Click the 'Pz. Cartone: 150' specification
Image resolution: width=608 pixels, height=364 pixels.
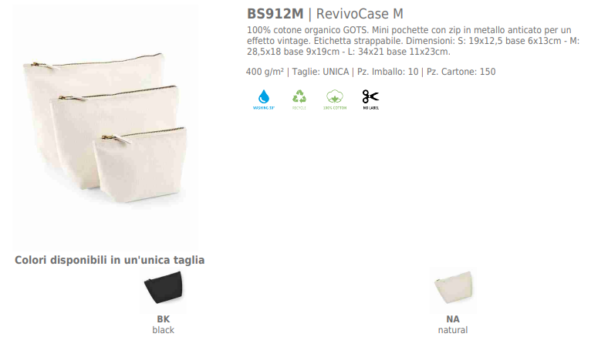461,72
